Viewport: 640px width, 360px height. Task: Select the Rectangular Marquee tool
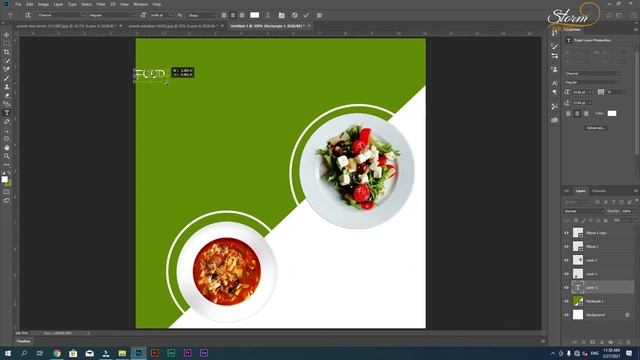[7, 44]
